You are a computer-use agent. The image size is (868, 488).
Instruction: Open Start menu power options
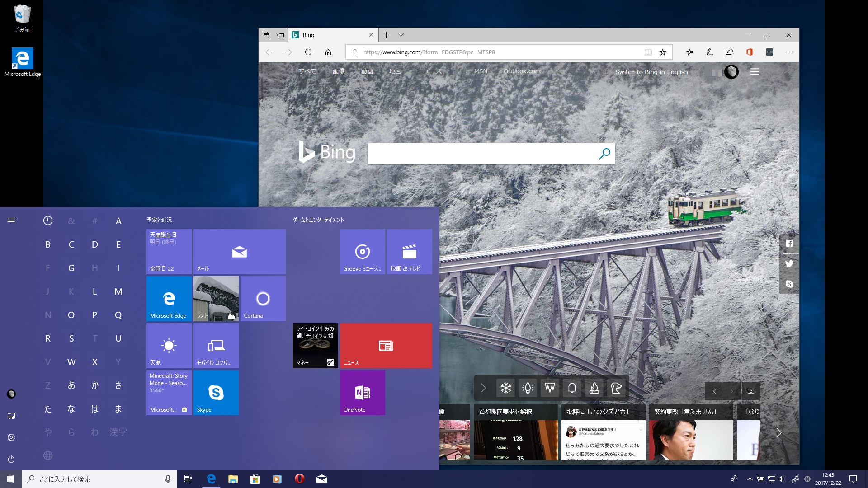coord(11,459)
